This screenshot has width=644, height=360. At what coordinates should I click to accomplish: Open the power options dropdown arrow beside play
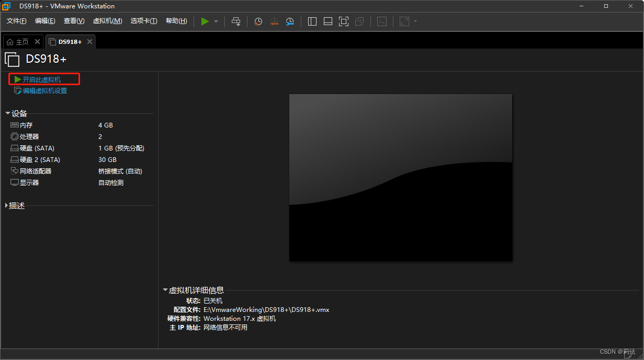pyautogui.click(x=216, y=21)
